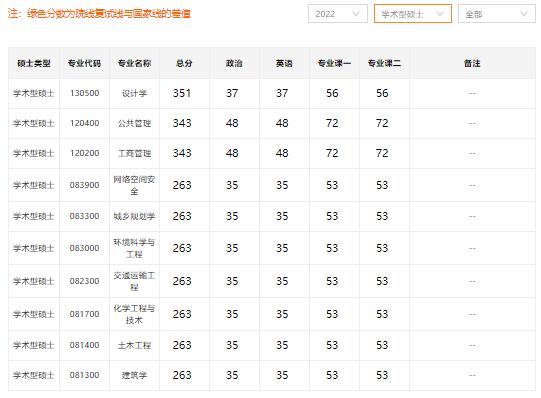
Task: Select major code 081700
Action: coord(85,314)
